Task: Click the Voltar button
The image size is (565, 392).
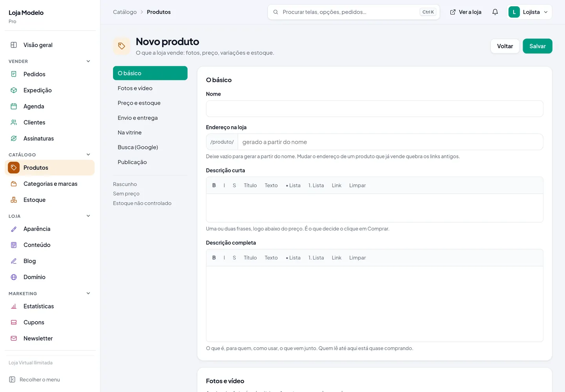Action: [x=505, y=46]
